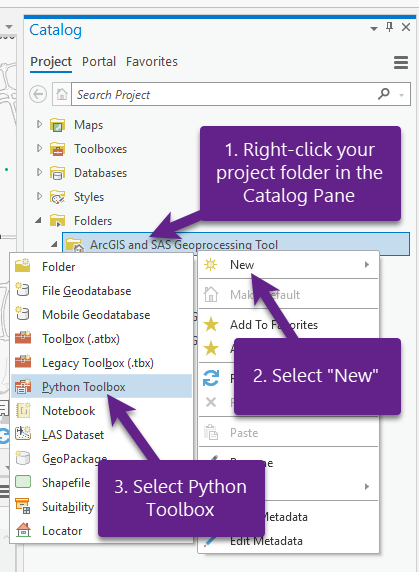419x572 pixels.
Task: Click the star icon for Add To Favorites
Action: pos(211,324)
